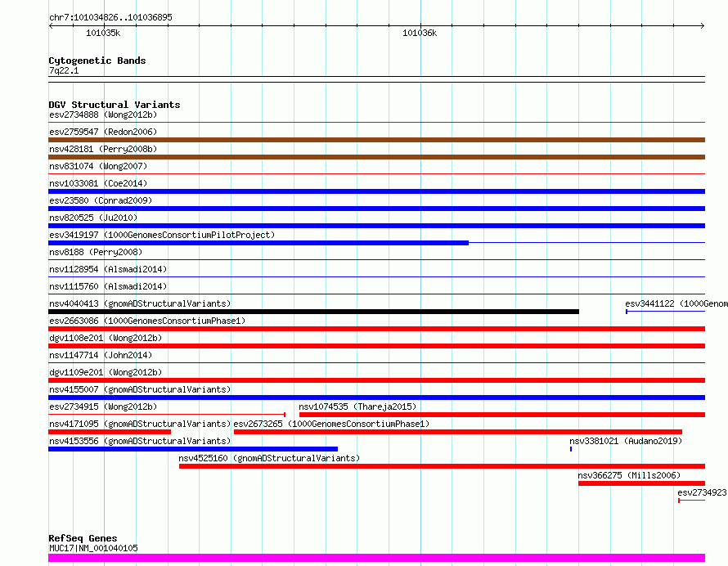728x566 pixels.
Task: Open the nsv4040413 (gnomADStructuralVariants) label
Action: coord(140,303)
